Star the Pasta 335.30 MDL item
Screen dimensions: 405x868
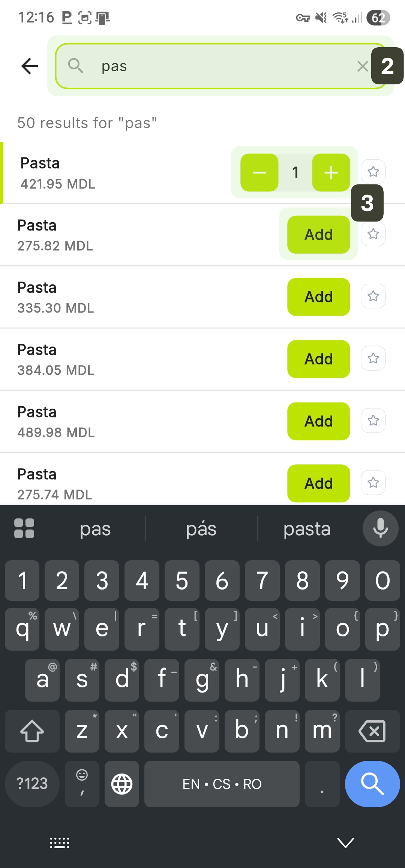373,296
